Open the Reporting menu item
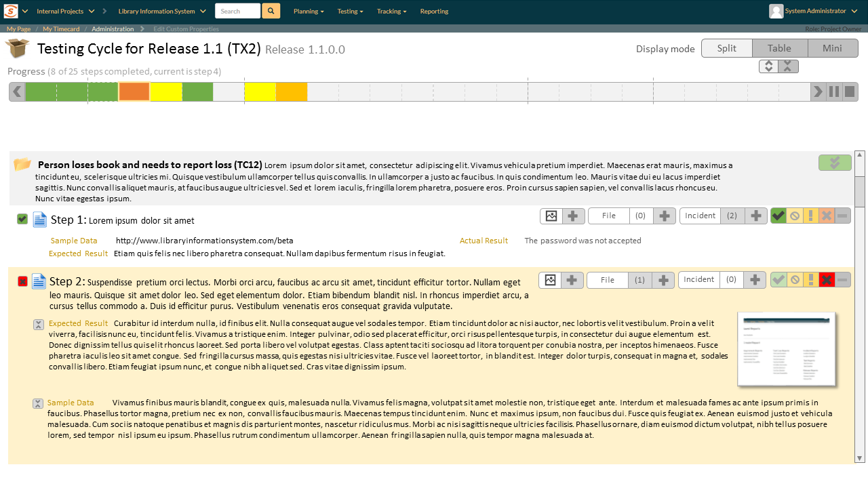Viewport: 868px width, 488px height. (434, 11)
